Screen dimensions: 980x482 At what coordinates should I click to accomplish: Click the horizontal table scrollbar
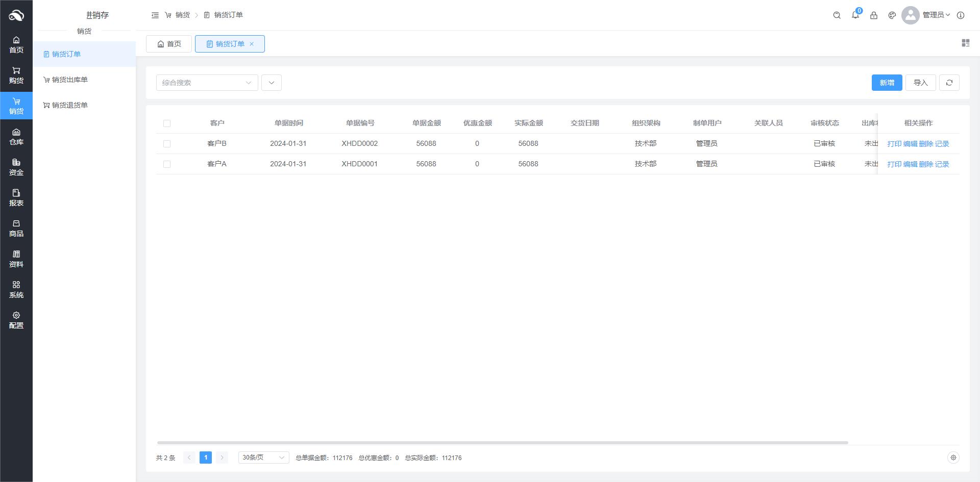tap(502, 443)
